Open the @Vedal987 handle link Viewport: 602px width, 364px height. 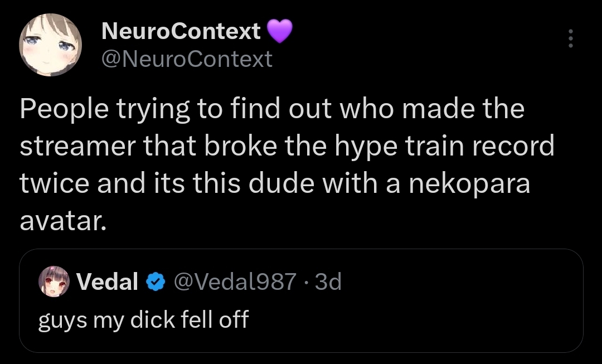235,282
